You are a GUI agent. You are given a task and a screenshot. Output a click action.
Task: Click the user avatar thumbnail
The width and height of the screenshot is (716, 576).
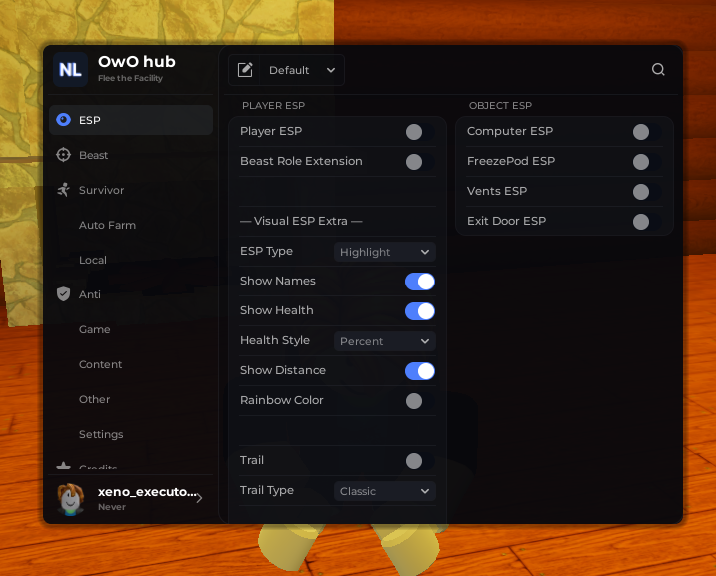coord(70,498)
